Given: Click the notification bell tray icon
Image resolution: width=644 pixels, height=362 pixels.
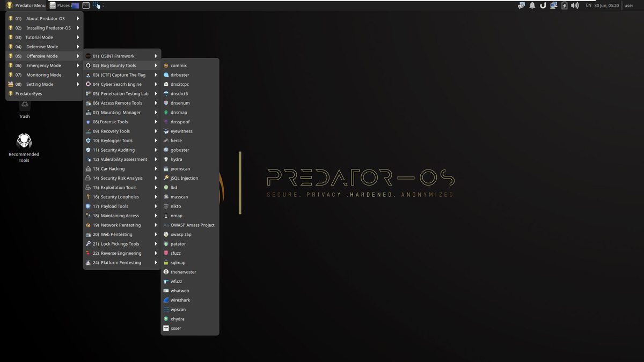Looking at the screenshot, I should click(532, 5).
